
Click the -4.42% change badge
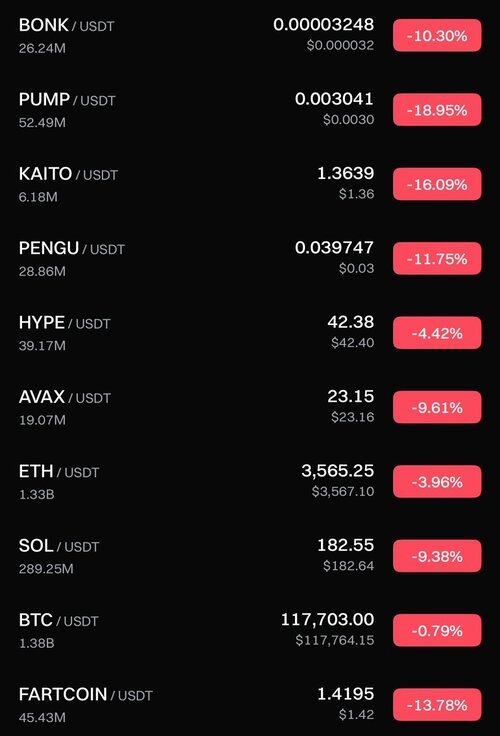(437, 333)
